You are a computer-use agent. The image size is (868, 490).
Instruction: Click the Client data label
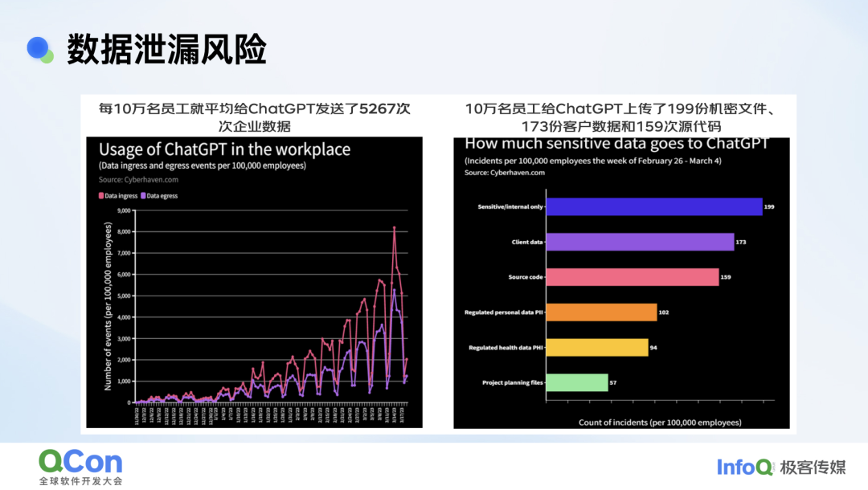coord(527,242)
